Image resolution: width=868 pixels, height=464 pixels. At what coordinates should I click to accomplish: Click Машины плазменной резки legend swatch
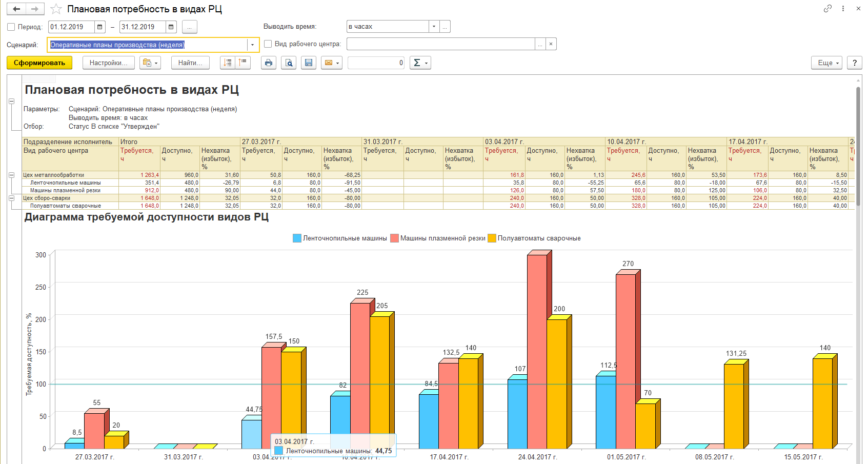coord(394,238)
